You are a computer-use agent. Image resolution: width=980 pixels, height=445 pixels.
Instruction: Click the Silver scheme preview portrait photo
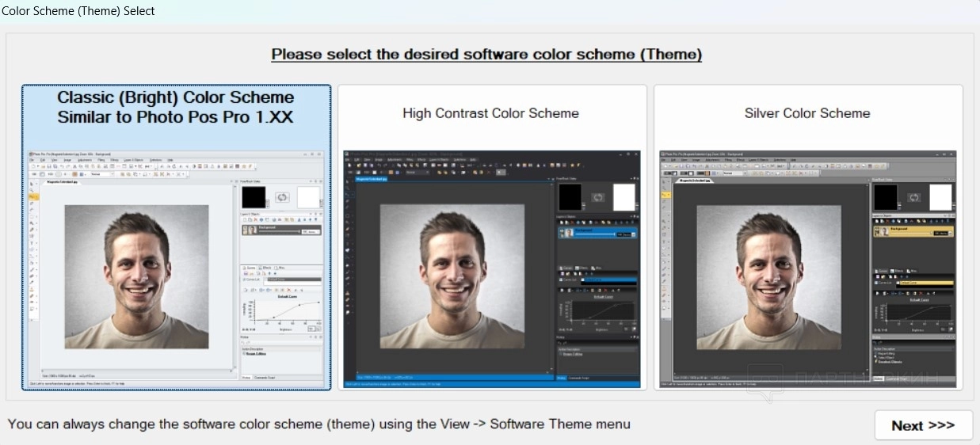[x=768, y=276]
